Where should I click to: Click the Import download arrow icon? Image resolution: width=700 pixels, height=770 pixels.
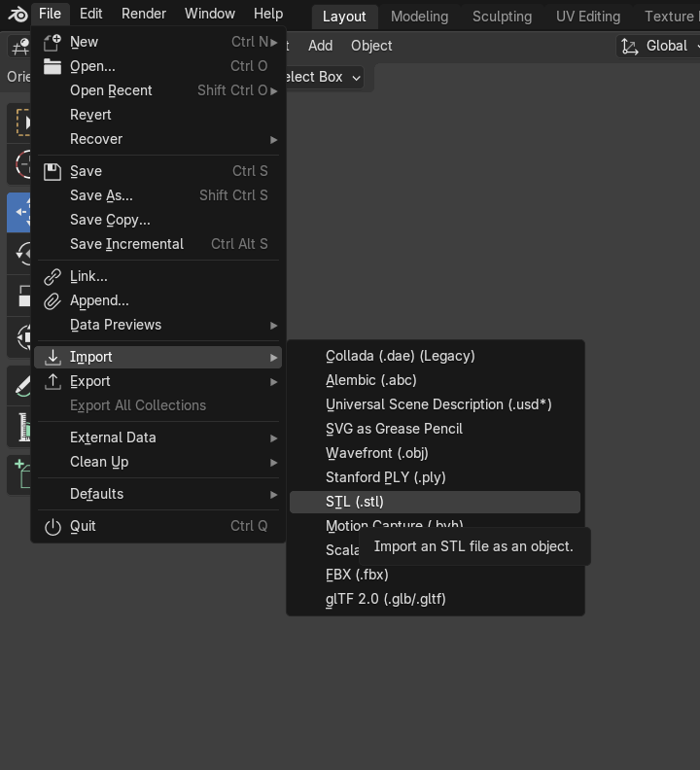click(52, 357)
